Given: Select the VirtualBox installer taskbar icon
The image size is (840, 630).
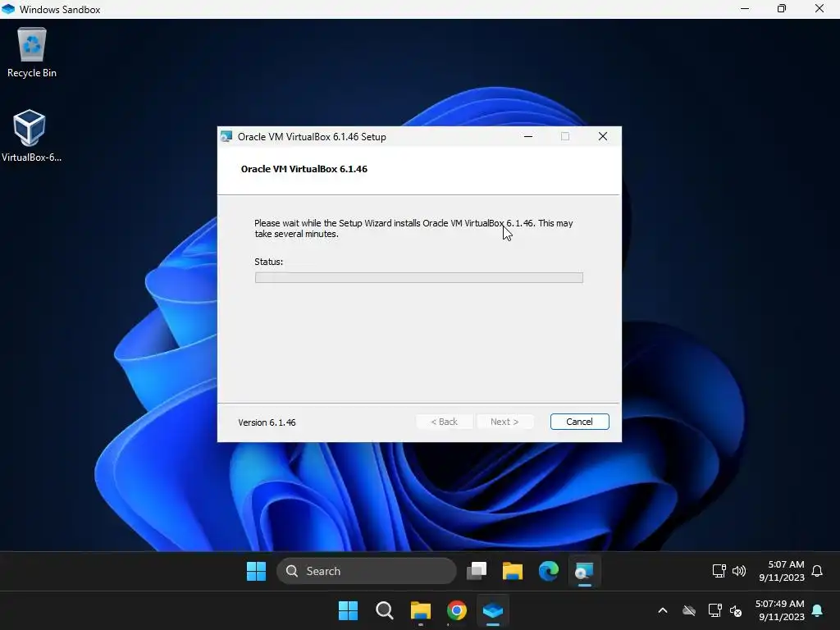Looking at the screenshot, I should click(x=584, y=571).
